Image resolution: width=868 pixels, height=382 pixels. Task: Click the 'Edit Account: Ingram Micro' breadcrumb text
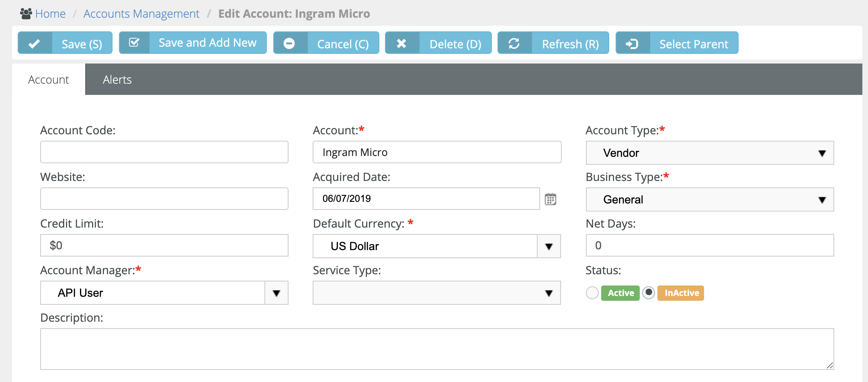click(294, 14)
